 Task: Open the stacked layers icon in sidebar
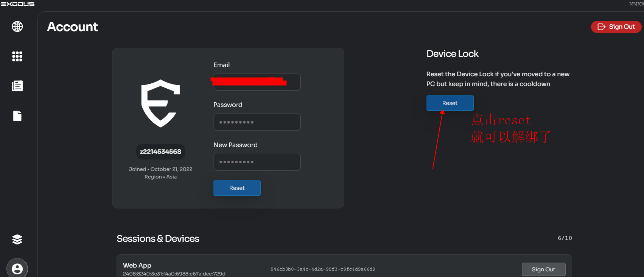click(17, 239)
